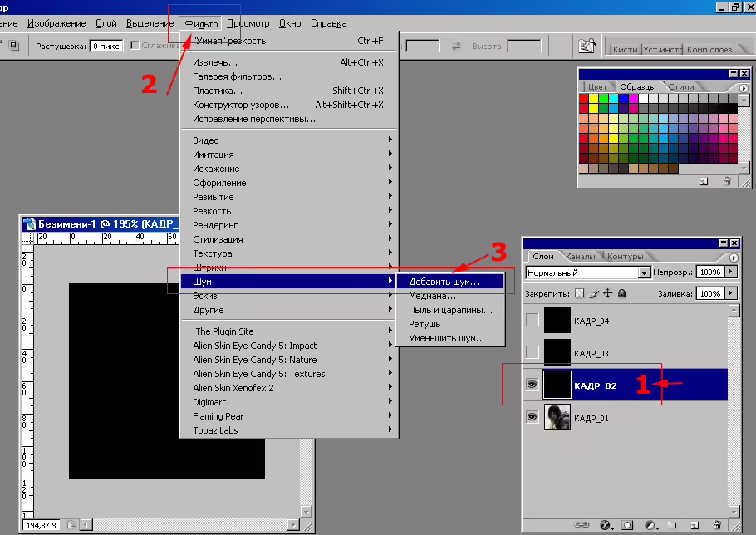756x535 pixels.
Task: Create a new layer in Layers panel
Action: click(695, 525)
